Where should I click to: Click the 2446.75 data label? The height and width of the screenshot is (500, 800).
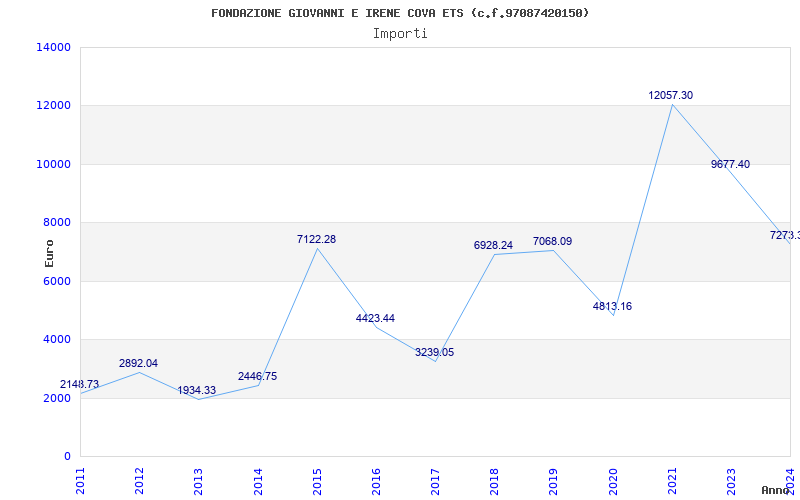point(257,377)
